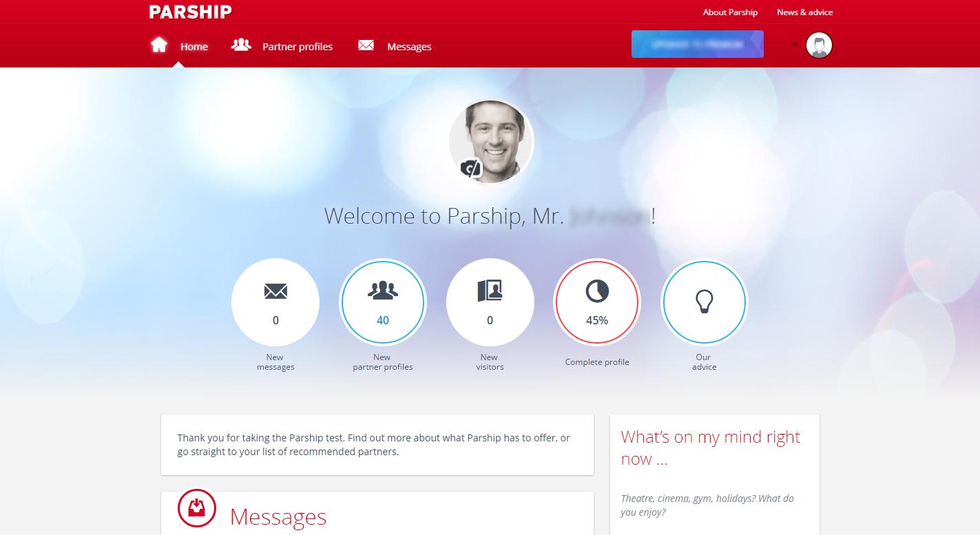Click the red Messages inbox icon
The image size is (980, 535).
pos(197,508)
